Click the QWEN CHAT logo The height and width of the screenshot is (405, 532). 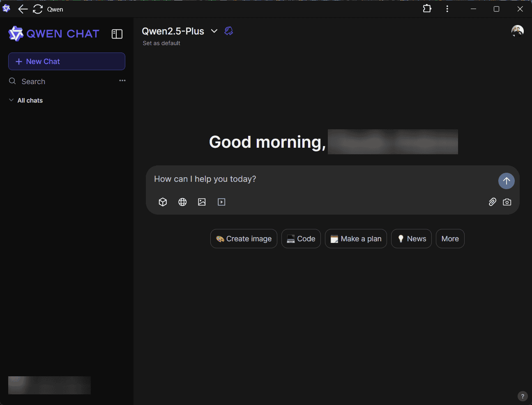pos(54,34)
